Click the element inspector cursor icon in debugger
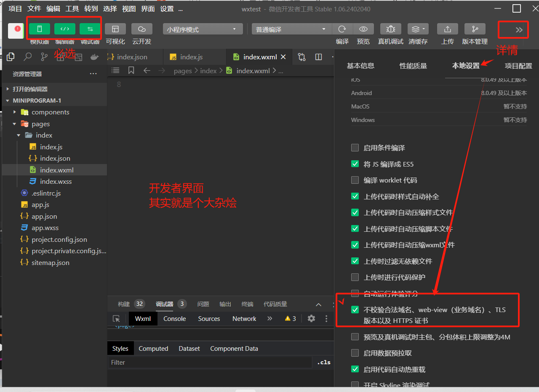 tap(117, 318)
